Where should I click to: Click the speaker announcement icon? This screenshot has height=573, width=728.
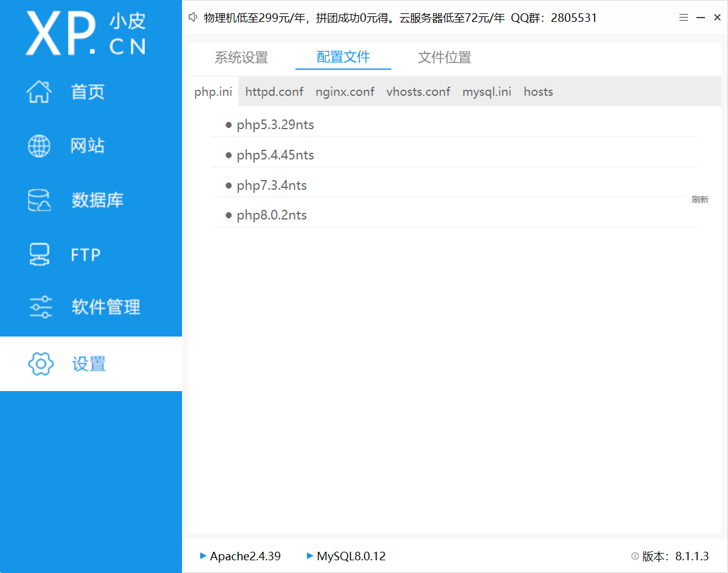[194, 18]
